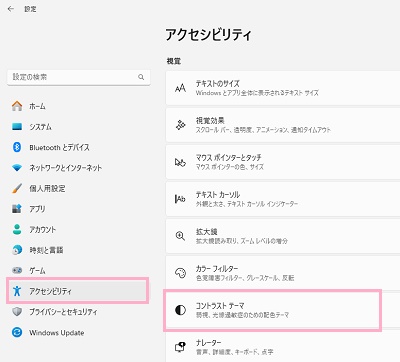The width and height of the screenshot is (400, 362).
Task: Click the search magnifier icon
Action: click(x=141, y=77)
